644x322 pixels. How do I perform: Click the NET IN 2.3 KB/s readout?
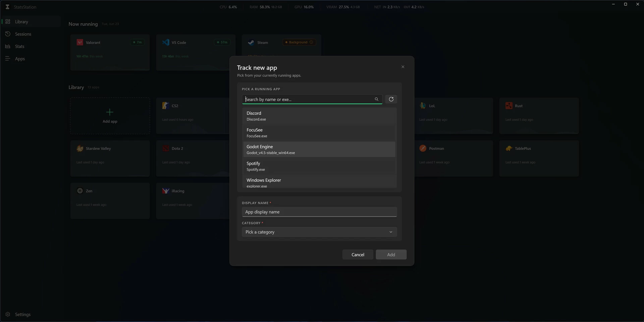387,7
